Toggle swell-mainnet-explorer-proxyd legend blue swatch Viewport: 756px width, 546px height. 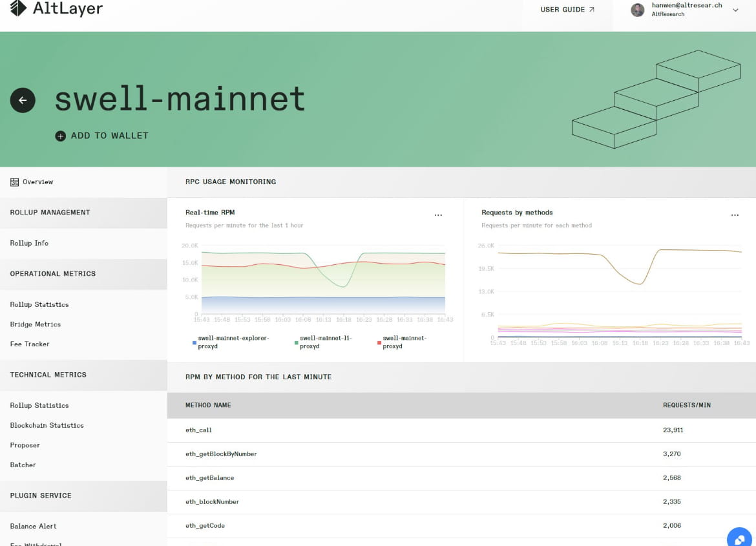pyautogui.click(x=194, y=342)
